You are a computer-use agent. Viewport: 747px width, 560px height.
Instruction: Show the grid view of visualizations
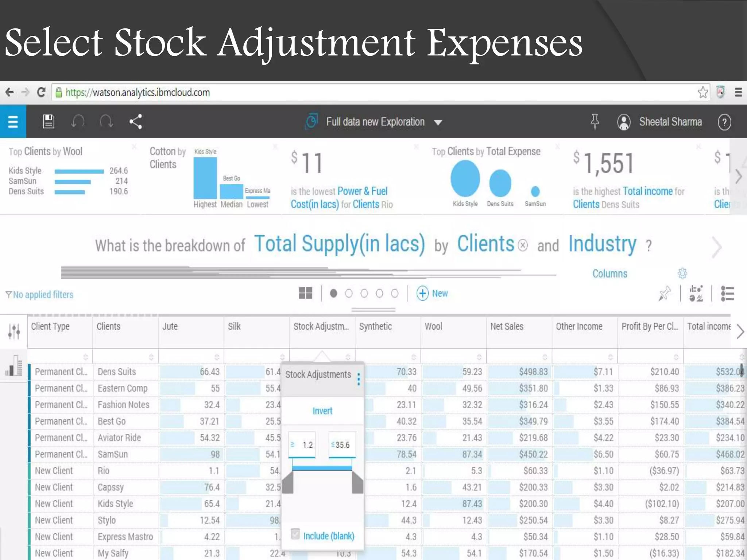(x=306, y=293)
